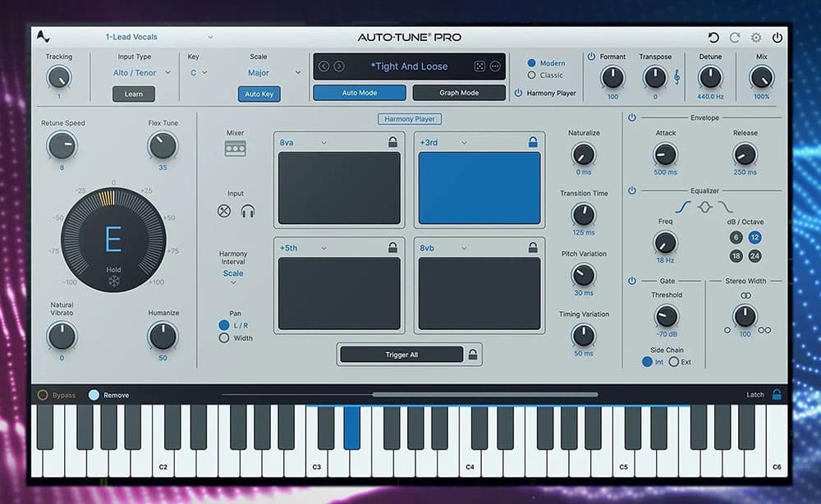Toggle Formant power
This screenshot has height=504, width=821.
pyautogui.click(x=591, y=56)
